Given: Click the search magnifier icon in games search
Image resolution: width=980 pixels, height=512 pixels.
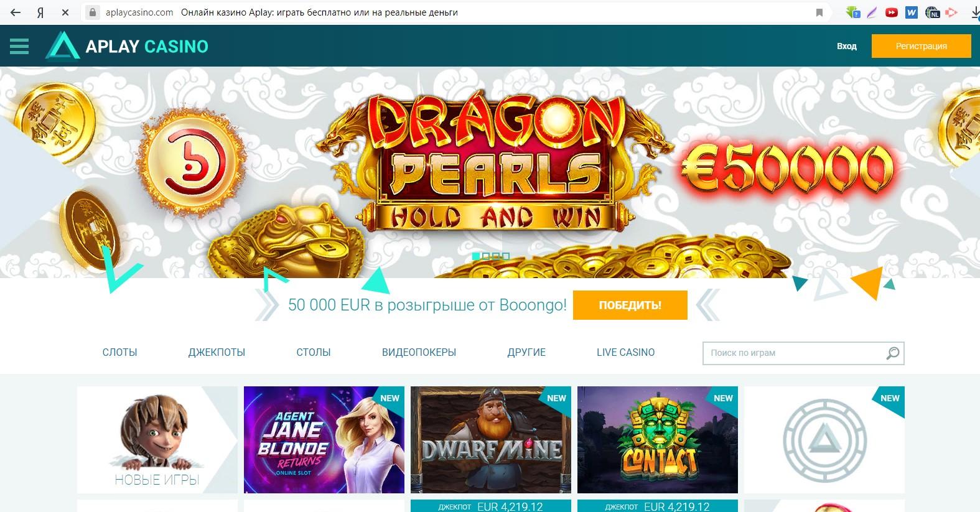Looking at the screenshot, I should pyautogui.click(x=893, y=353).
